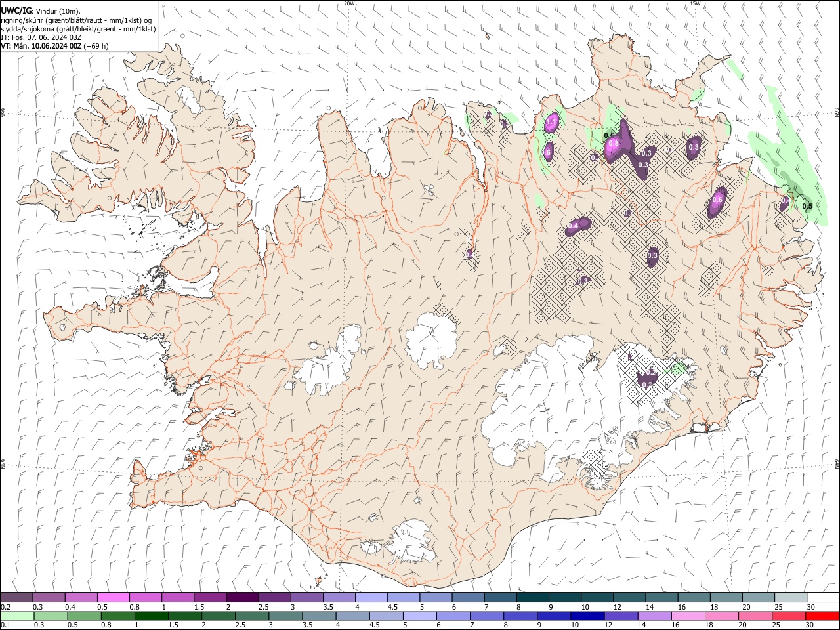Screen dimensions: 840x630
Task: Pick lower legend swatch labelled 0.5
Action: [x=84, y=616]
